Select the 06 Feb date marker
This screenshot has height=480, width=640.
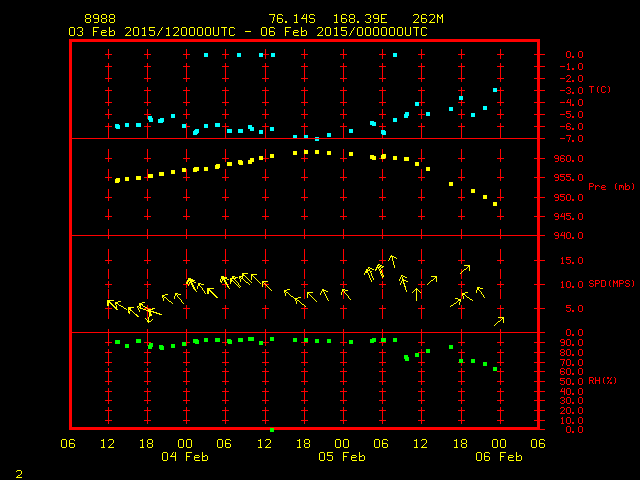click(498, 457)
